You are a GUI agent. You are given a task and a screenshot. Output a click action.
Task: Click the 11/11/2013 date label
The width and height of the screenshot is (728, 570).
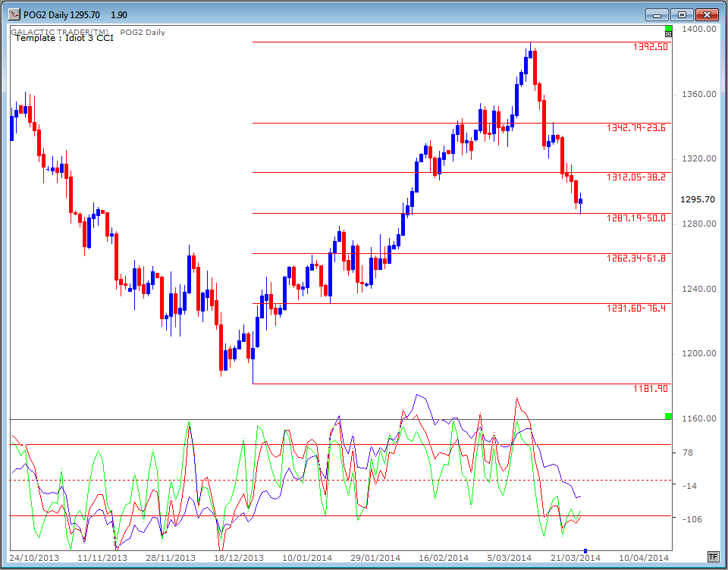coord(102,557)
